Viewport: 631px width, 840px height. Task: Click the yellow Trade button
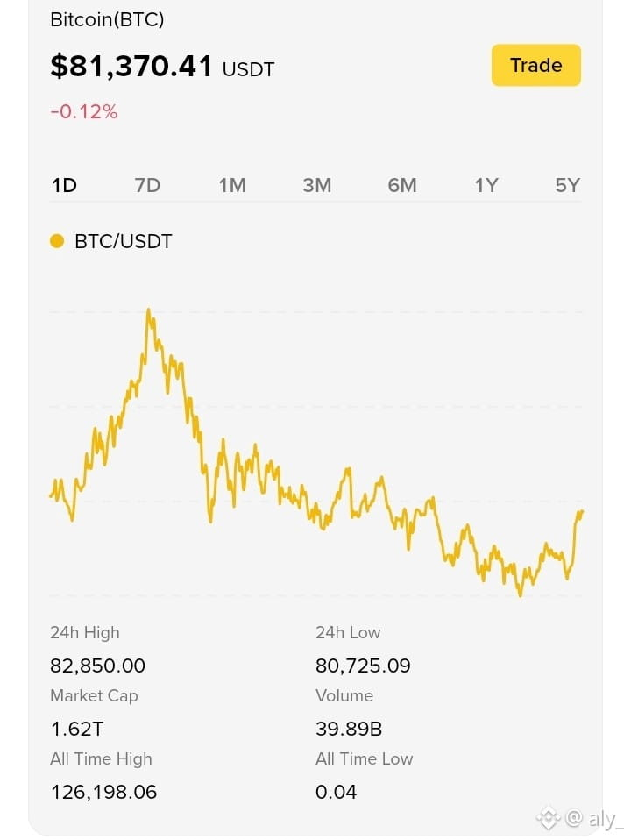535,66
